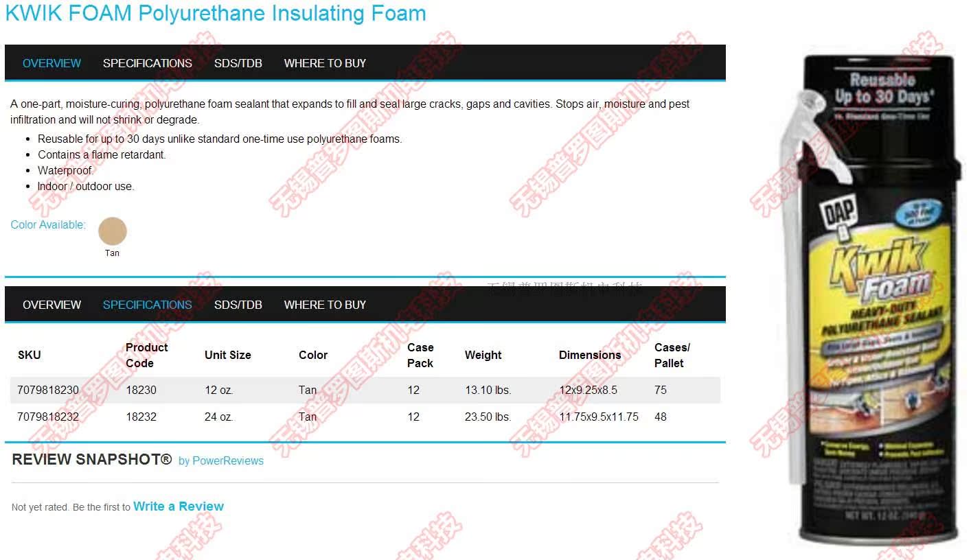
Task: Select SKU 7079818232 cell
Action: pos(48,417)
